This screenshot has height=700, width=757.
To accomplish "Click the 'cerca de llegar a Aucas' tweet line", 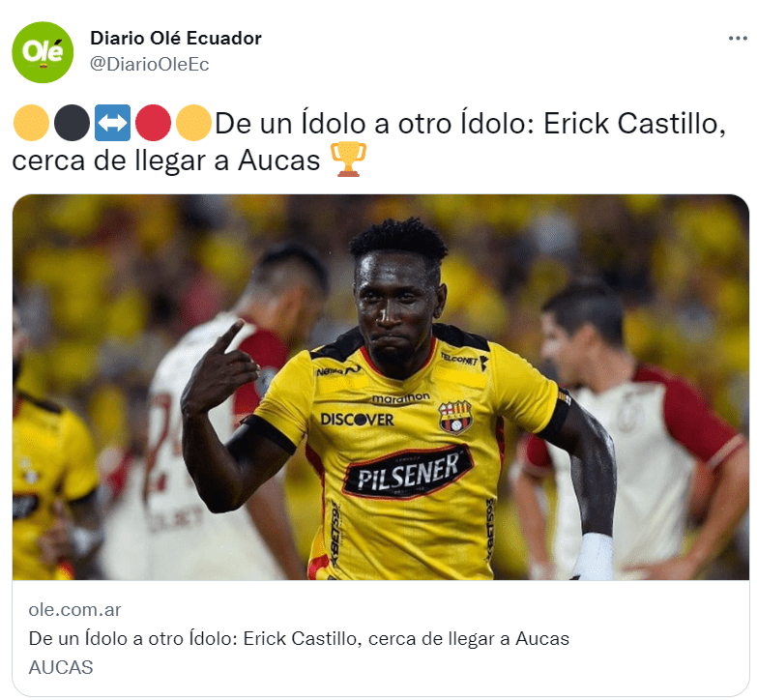I will click(x=165, y=160).
